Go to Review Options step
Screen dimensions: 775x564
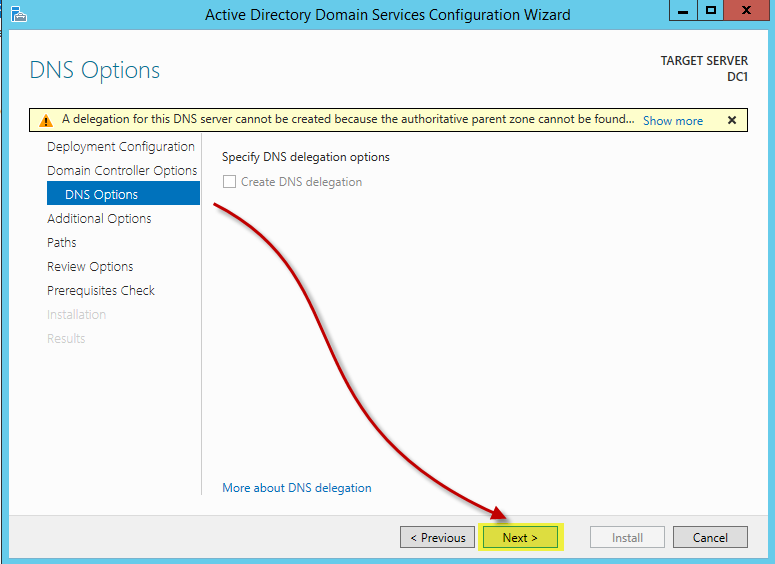click(x=90, y=266)
